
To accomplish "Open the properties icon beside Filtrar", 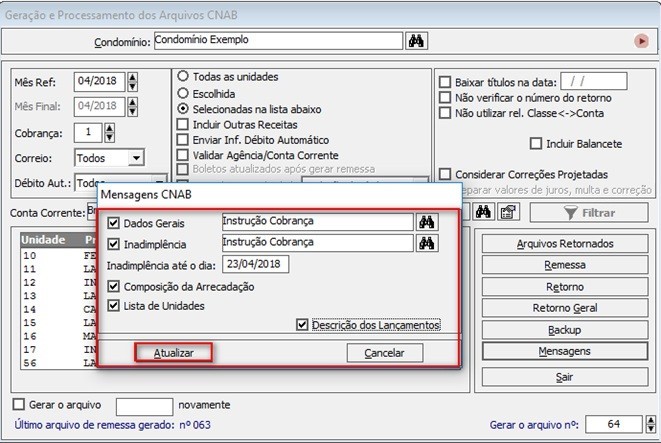I will click(508, 212).
